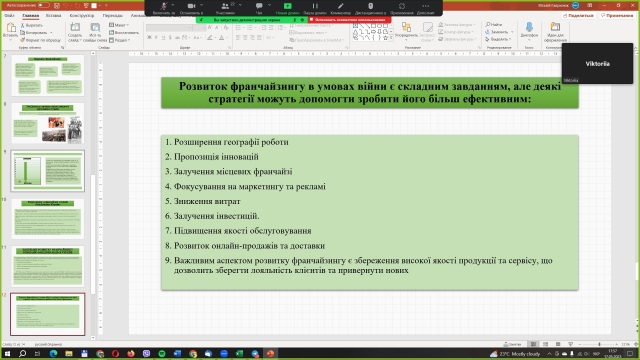Open the Zoom Чат icon
This screenshot has height=360, width=640.
(259, 6)
